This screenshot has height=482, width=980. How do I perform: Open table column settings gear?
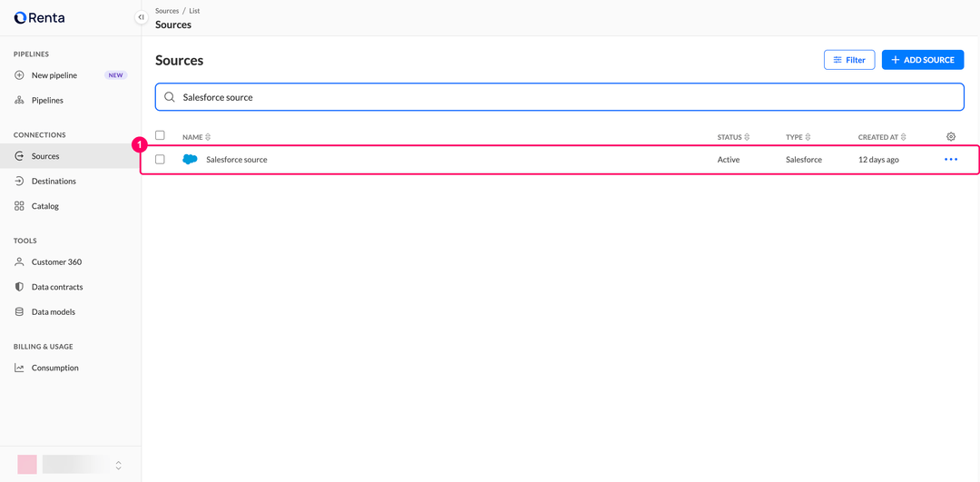point(951,136)
